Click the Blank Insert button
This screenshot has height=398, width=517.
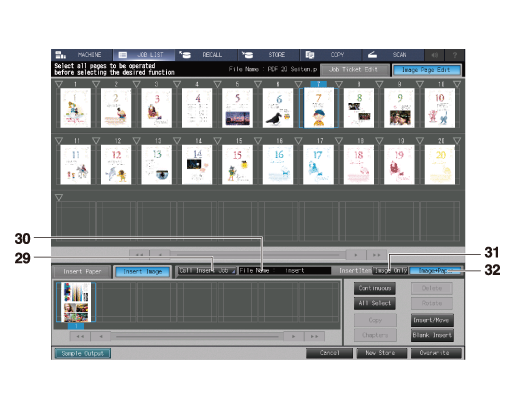(432, 335)
